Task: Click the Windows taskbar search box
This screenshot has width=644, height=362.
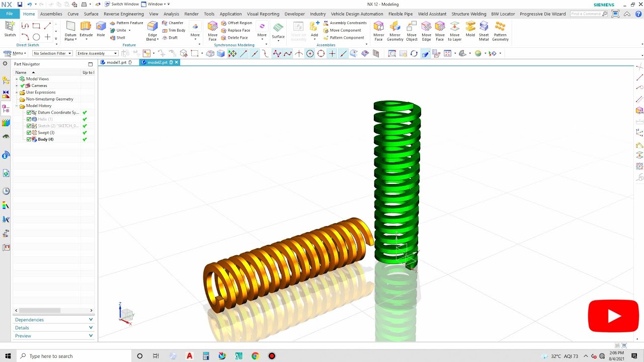Action: (x=74, y=356)
